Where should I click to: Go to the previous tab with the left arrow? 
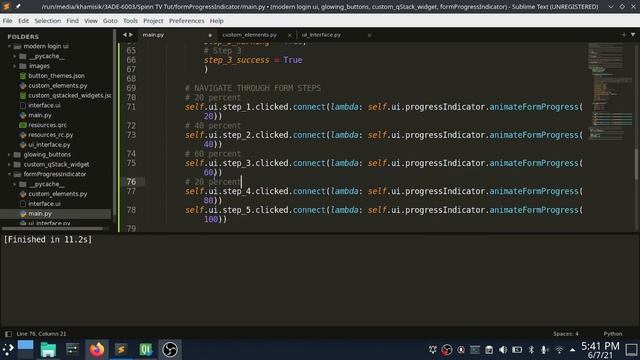[125, 35]
